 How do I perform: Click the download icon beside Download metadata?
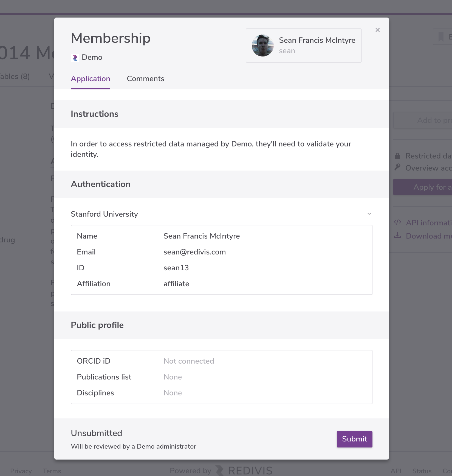click(397, 235)
